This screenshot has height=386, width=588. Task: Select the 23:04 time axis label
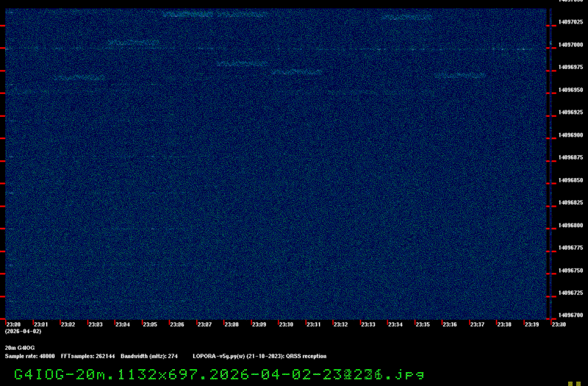[123, 324]
